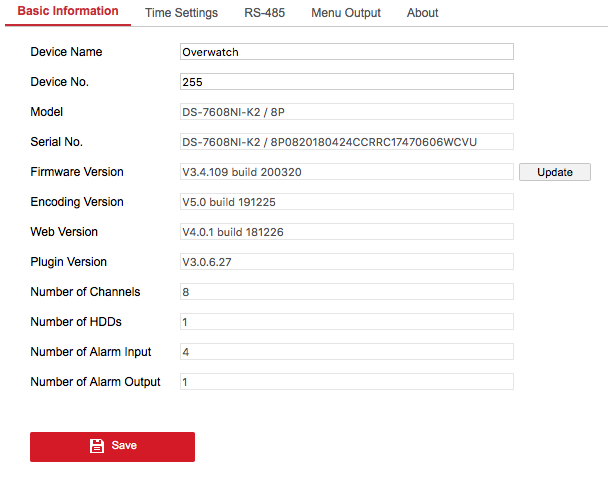Image resolution: width=608 pixels, height=479 pixels.
Task: Click the Encoding Version field V5.0 build 191225
Action: (x=347, y=202)
